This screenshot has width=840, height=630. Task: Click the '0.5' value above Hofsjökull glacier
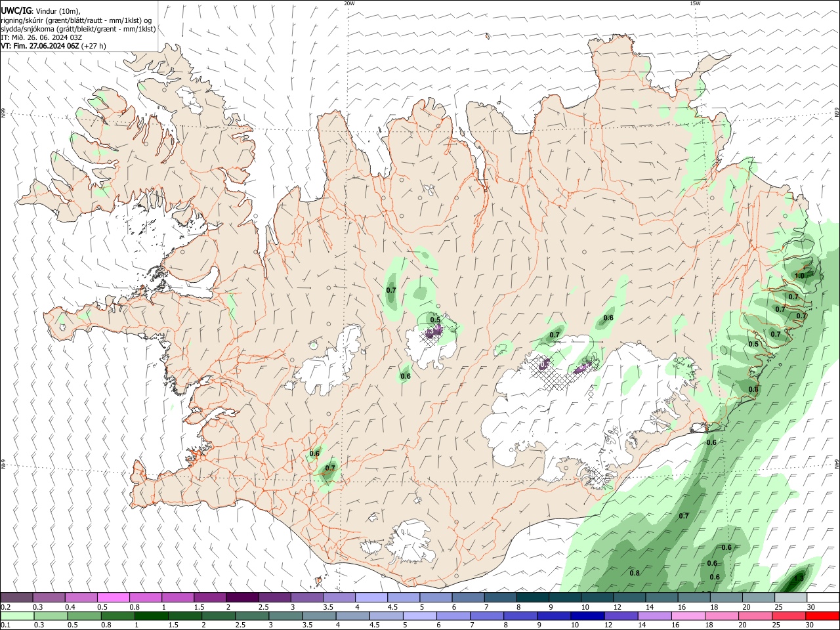(x=435, y=320)
